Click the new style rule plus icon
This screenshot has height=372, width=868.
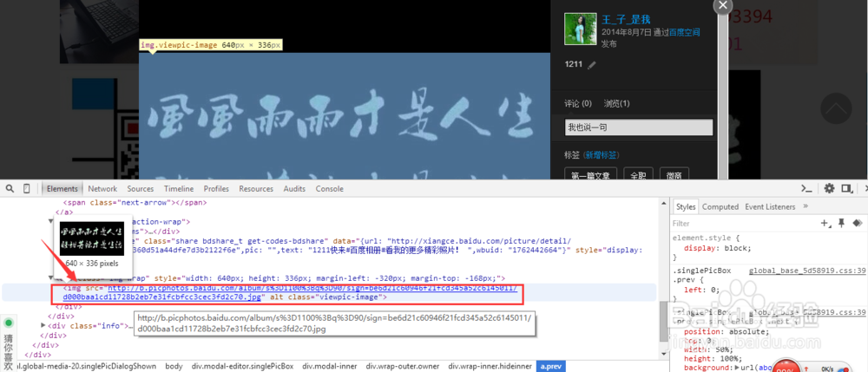click(826, 224)
